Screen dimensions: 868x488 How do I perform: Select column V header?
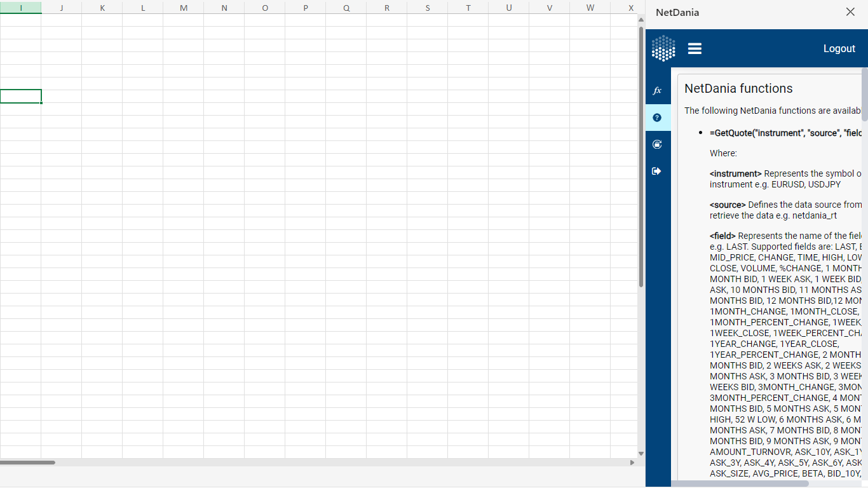(x=550, y=8)
